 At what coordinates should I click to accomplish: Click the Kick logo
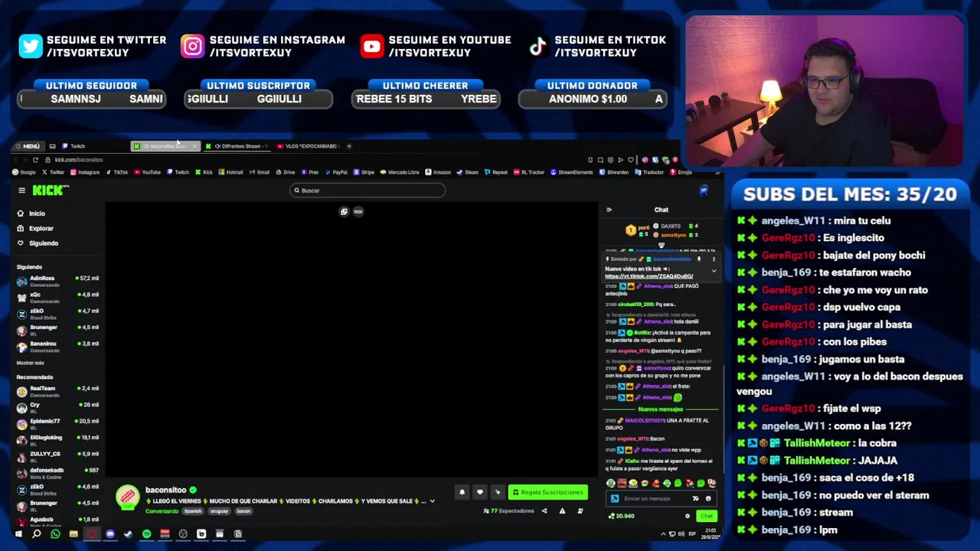51,190
